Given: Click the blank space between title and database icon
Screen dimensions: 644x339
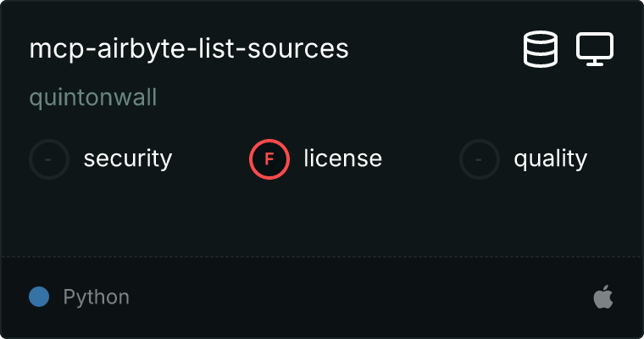Looking at the screenshot, I should pos(432,49).
